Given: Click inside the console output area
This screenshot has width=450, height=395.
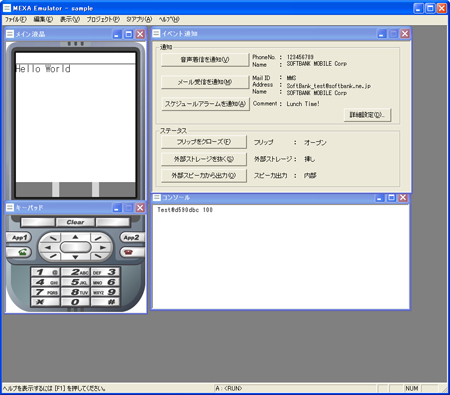Looking at the screenshot, I should coord(281,257).
